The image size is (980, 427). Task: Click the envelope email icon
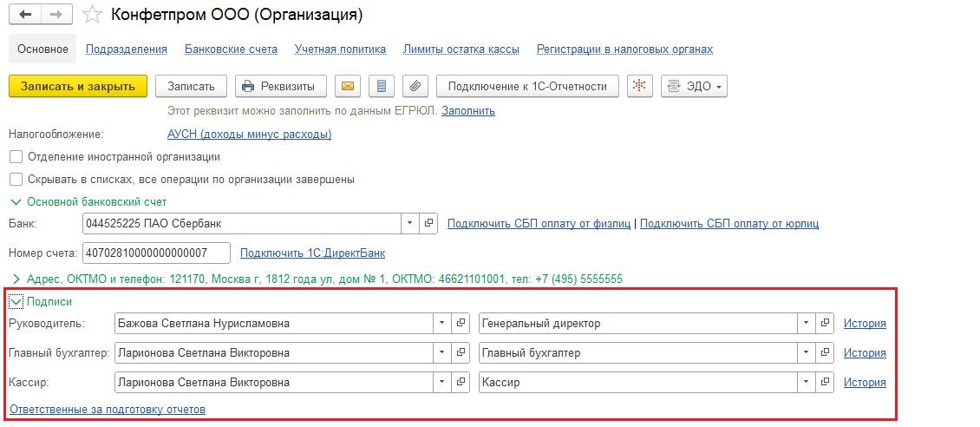click(x=347, y=86)
